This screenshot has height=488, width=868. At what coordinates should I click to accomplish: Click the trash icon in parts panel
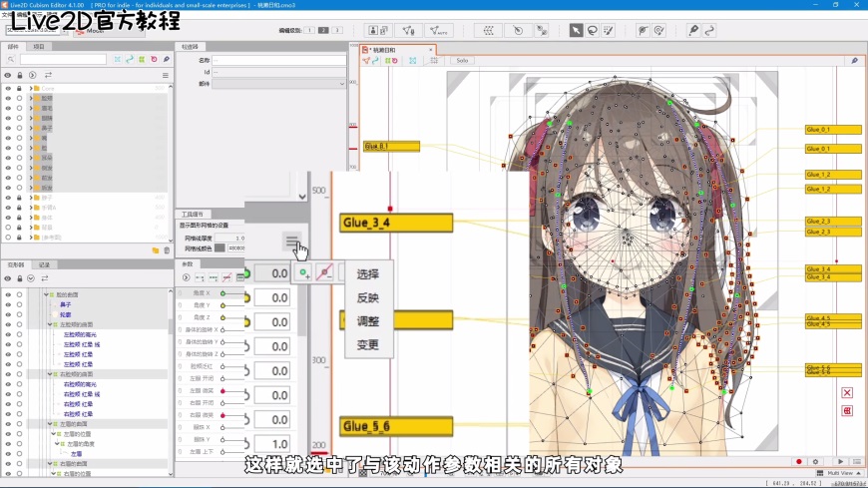pyautogui.click(x=167, y=250)
